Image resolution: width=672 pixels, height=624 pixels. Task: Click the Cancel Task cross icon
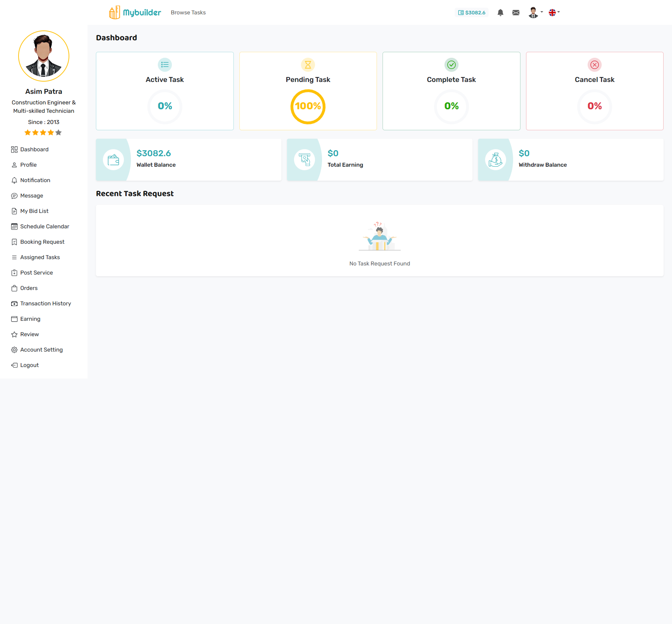click(594, 65)
